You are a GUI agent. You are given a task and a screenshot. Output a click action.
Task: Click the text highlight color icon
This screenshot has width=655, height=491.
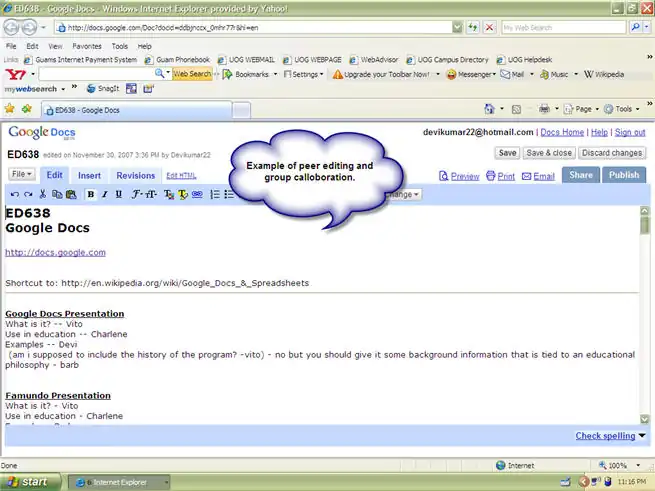[x=183, y=194]
